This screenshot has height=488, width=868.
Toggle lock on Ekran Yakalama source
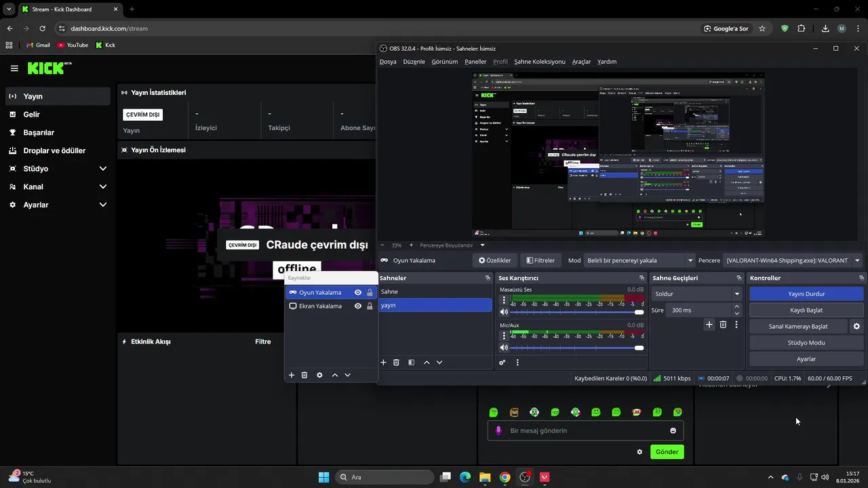tap(370, 306)
